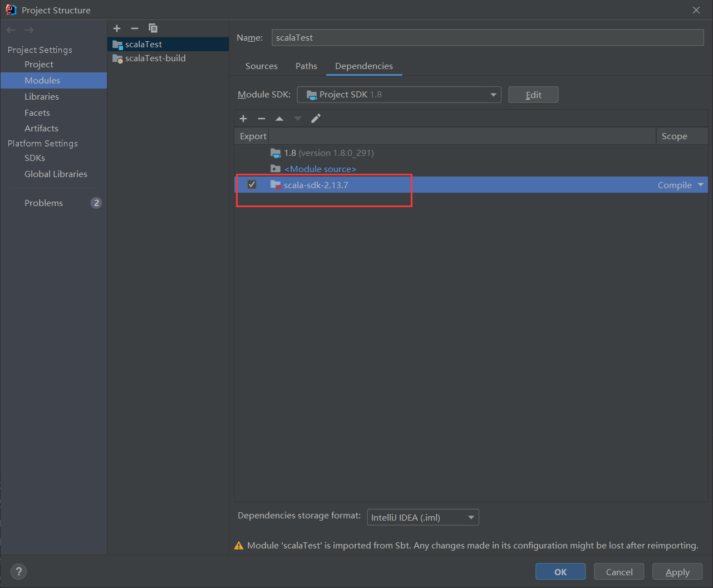Select the 1.8 (version 1.8.0_291) row
Screen dimensions: 713x588
[471, 153]
